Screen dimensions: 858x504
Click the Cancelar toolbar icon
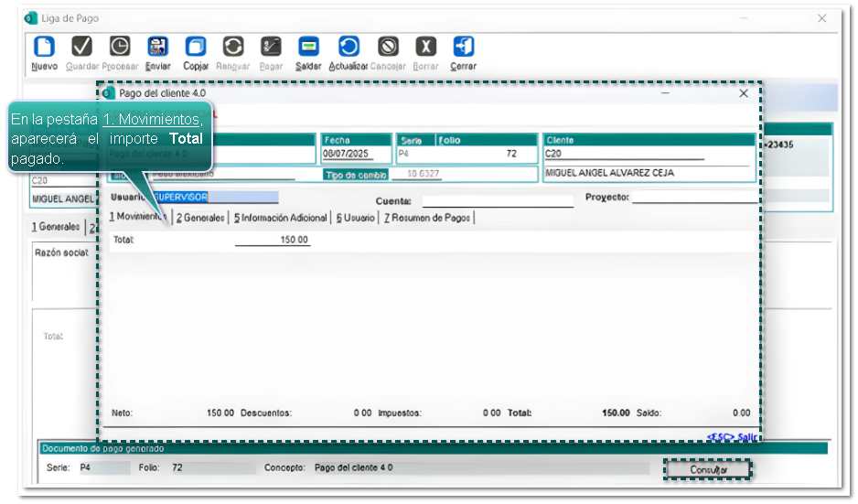[x=388, y=48]
